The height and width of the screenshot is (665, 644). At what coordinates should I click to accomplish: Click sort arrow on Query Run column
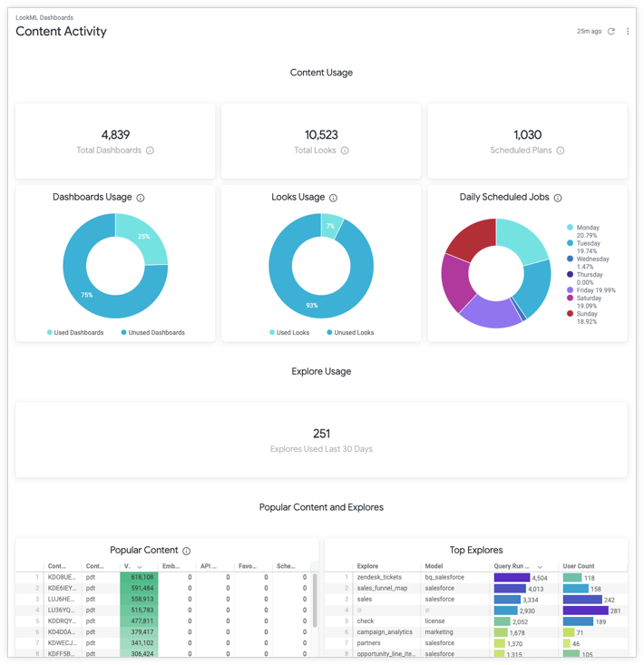click(541, 566)
